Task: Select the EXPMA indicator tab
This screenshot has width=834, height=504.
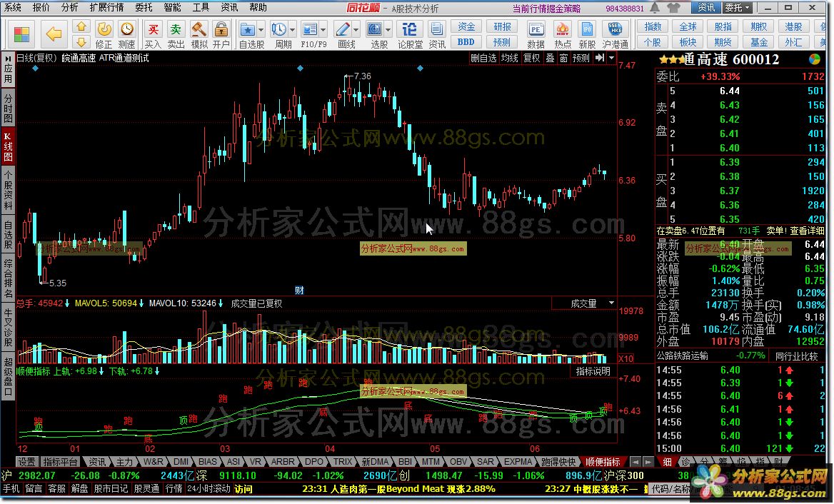Action: pyautogui.click(x=518, y=462)
